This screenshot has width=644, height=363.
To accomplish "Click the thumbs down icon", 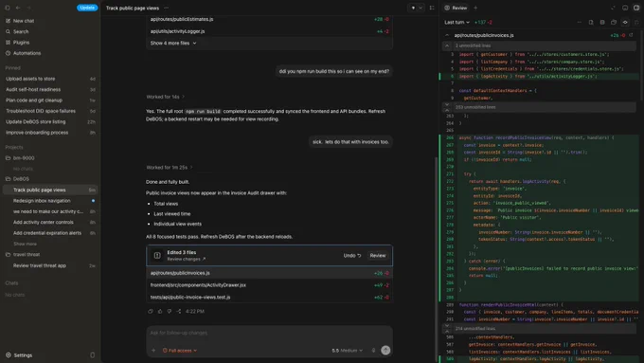I will [170, 312].
